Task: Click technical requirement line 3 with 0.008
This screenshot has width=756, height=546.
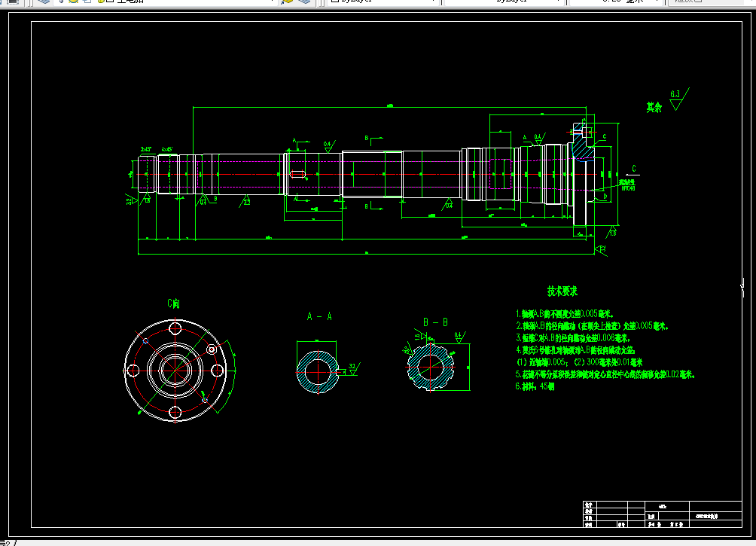Action: [573, 338]
